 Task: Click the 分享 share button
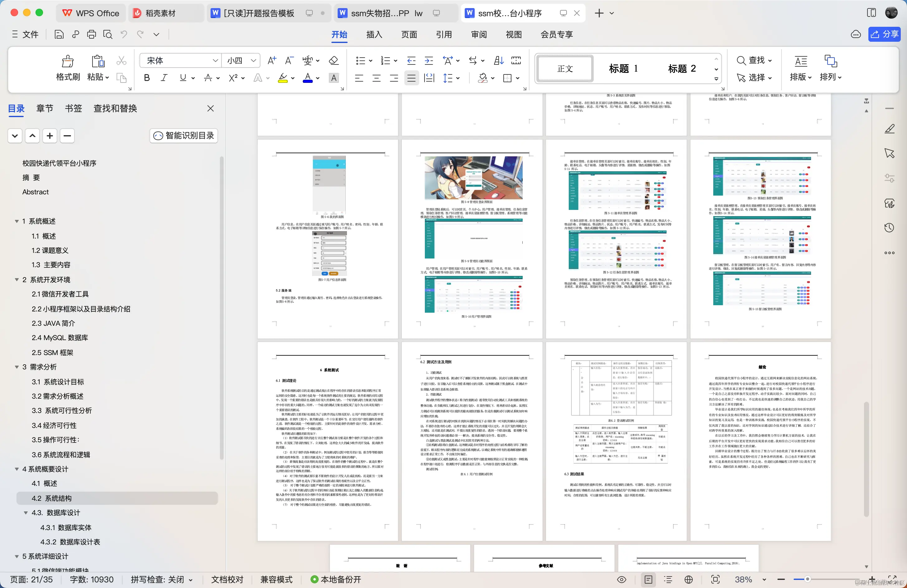tap(884, 34)
